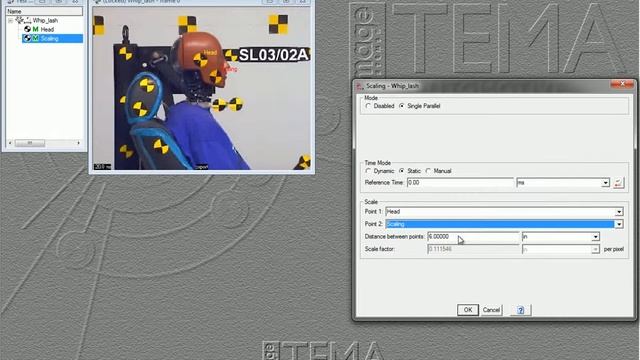Select Whip_lash node in the tree
This screenshot has height=360, width=640.
tap(45, 20)
